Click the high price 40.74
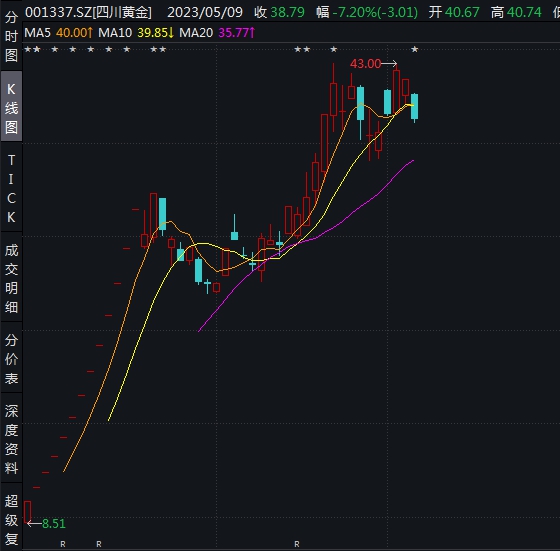This screenshot has width=560, height=551. pos(524,12)
